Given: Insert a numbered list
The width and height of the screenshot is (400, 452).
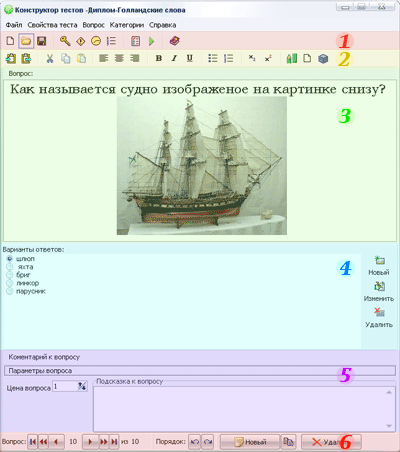Looking at the screenshot, I should 228,59.
